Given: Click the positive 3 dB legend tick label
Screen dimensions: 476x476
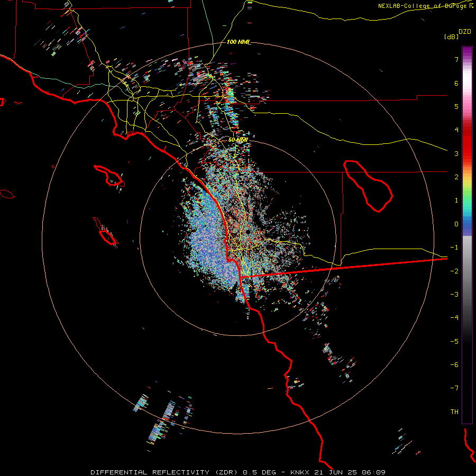Looking at the screenshot, I should click(456, 153).
